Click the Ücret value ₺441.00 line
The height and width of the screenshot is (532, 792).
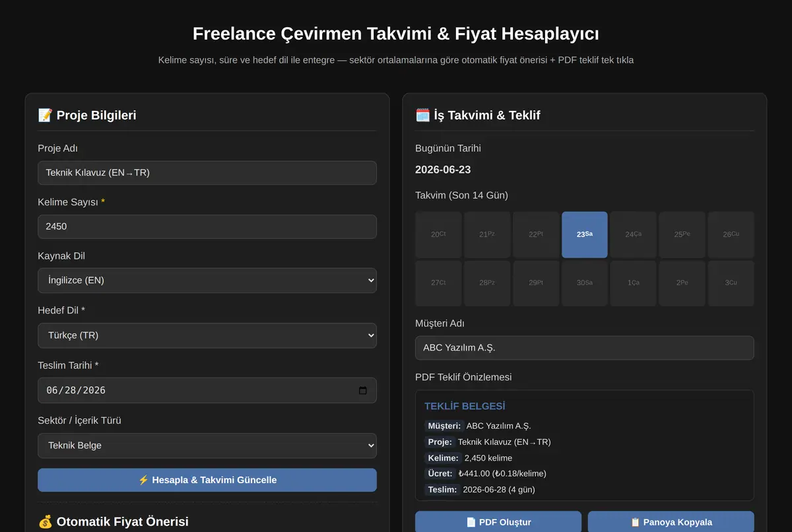point(502,473)
